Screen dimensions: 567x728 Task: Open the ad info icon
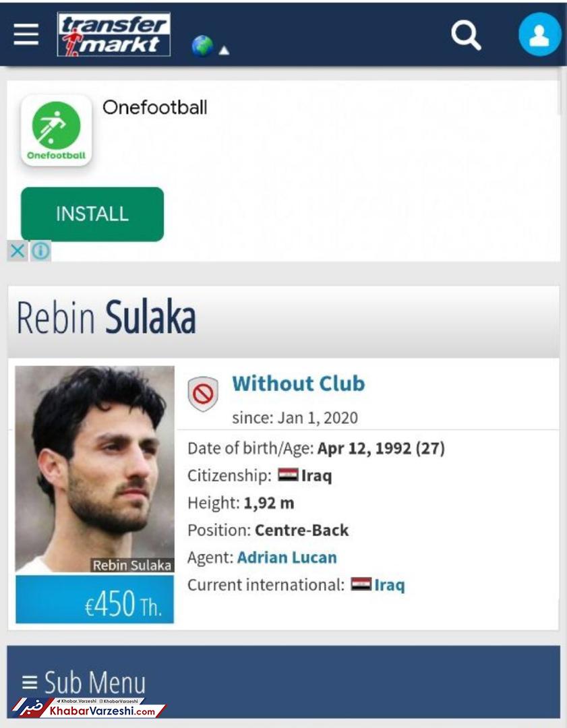[x=40, y=251]
